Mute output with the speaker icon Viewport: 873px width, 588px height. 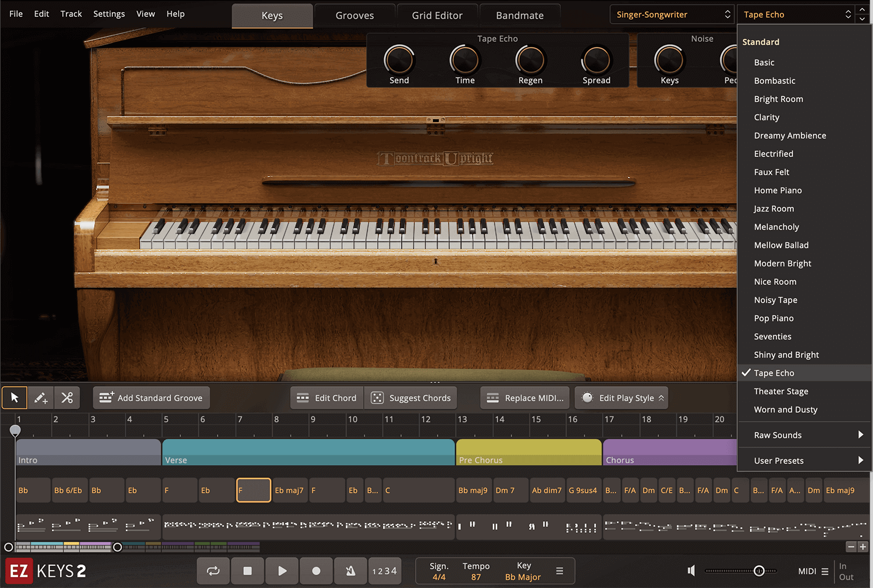click(691, 571)
